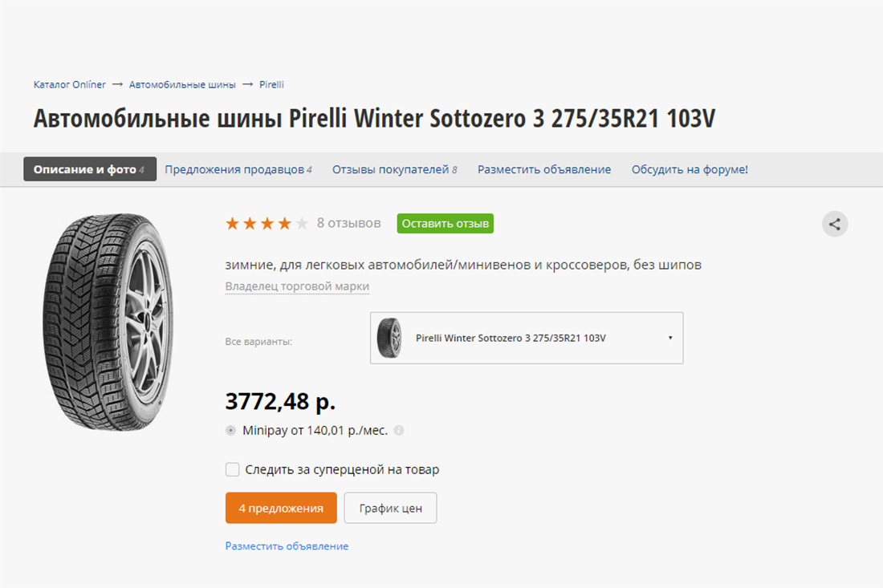Expand the Все варианты dropdown arrow
The image size is (883, 588).
tap(670, 338)
